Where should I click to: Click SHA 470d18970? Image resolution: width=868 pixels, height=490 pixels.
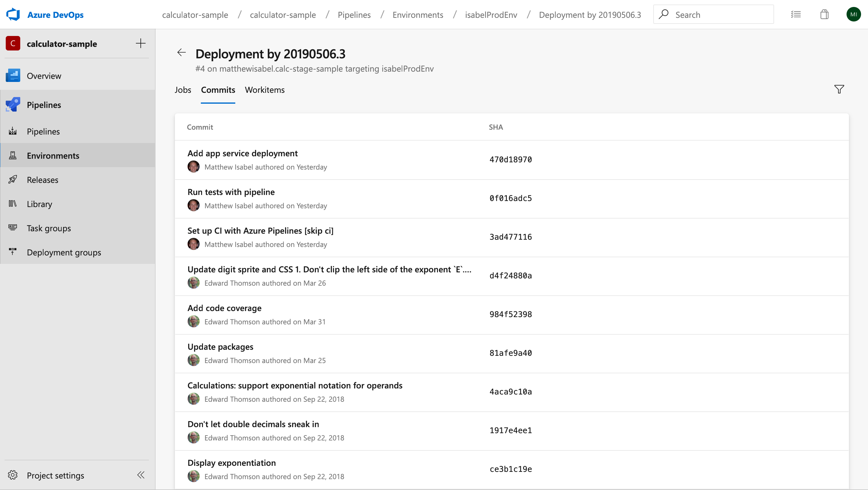click(510, 160)
